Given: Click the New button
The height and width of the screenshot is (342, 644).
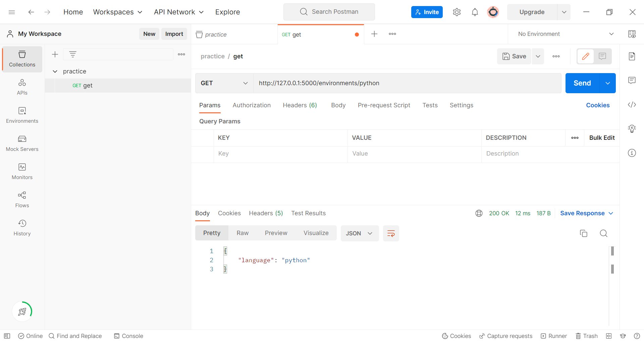Looking at the screenshot, I should pyautogui.click(x=149, y=34).
